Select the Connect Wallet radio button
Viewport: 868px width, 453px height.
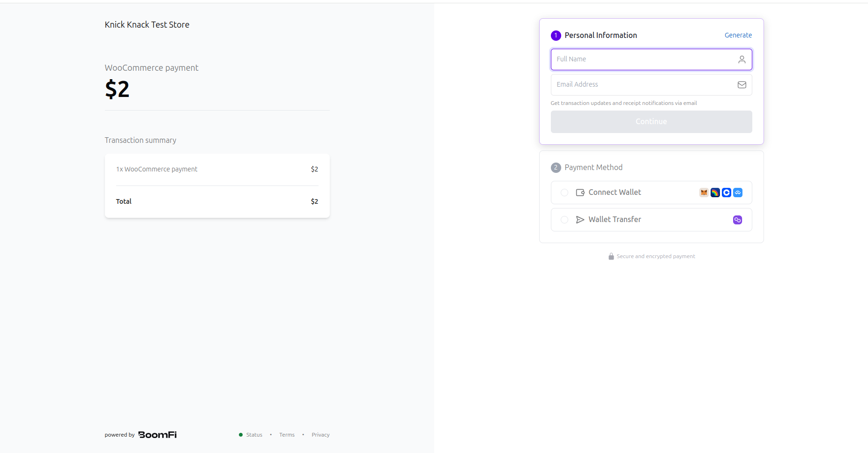point(564,193)
